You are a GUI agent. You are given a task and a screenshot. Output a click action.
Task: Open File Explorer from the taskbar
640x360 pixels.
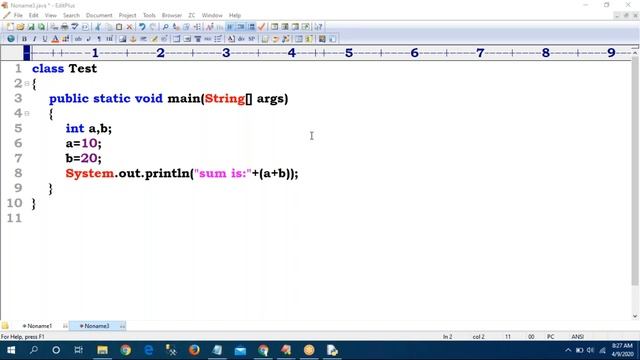102,350
